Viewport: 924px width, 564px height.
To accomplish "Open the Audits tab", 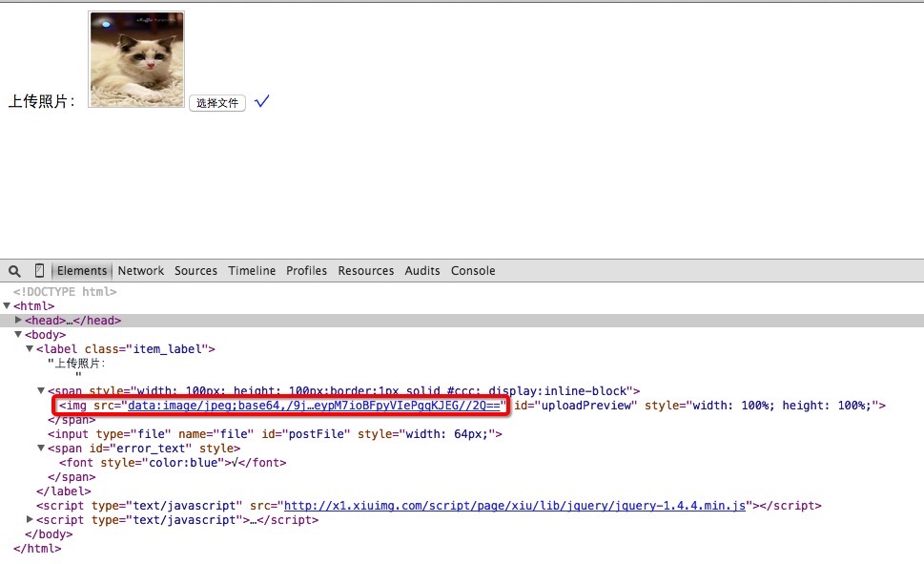I will (422, 271).
